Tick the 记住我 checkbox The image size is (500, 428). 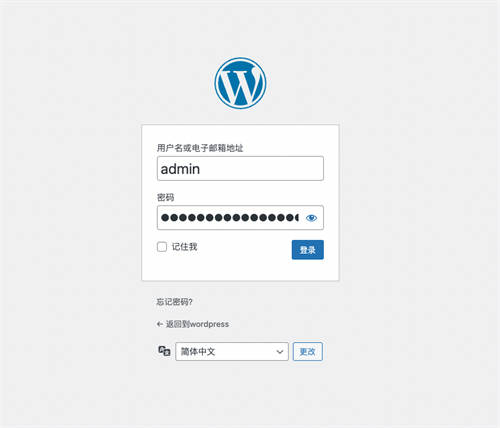click(162, 247)
